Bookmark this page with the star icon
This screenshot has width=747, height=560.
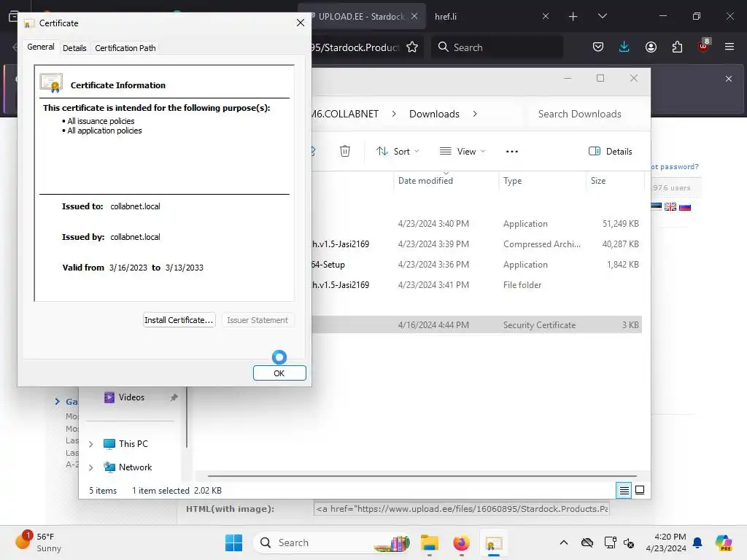(x=412, y=47)
